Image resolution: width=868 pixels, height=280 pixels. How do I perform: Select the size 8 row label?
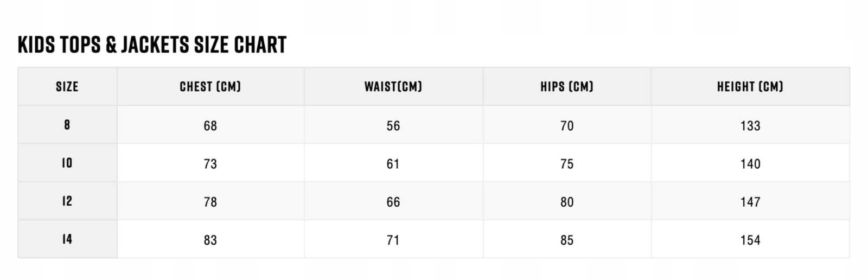67,125
